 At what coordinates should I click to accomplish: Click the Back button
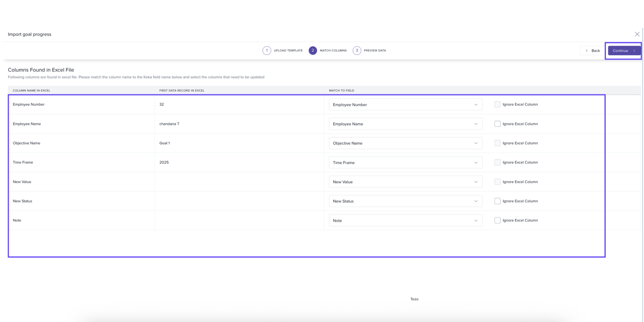[x=592, y=51]
